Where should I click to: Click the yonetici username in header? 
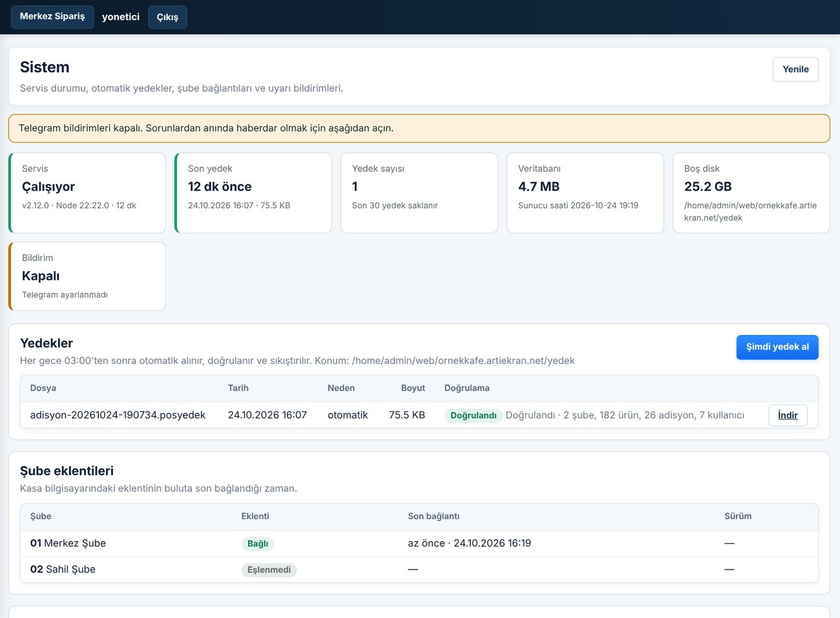click(x=121, y=17)
